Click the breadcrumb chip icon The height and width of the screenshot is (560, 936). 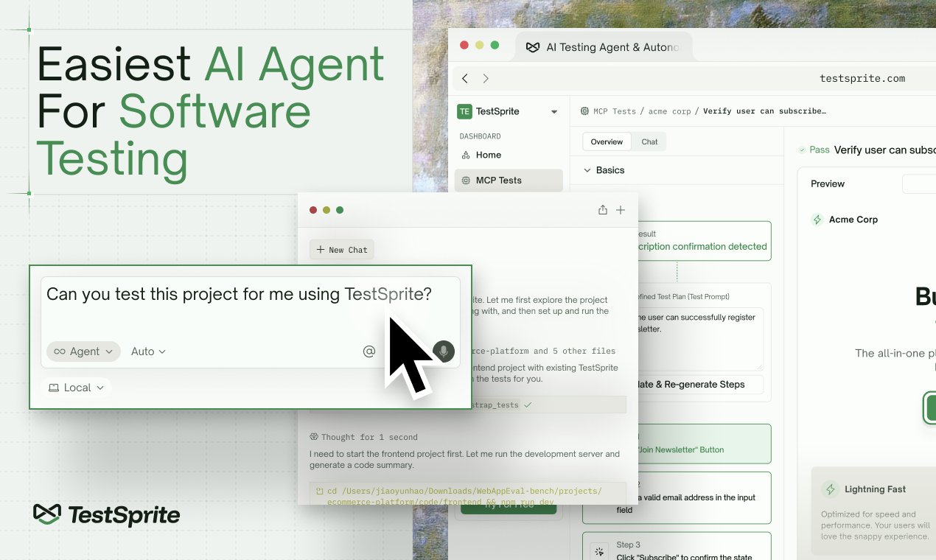pos(585,111)
